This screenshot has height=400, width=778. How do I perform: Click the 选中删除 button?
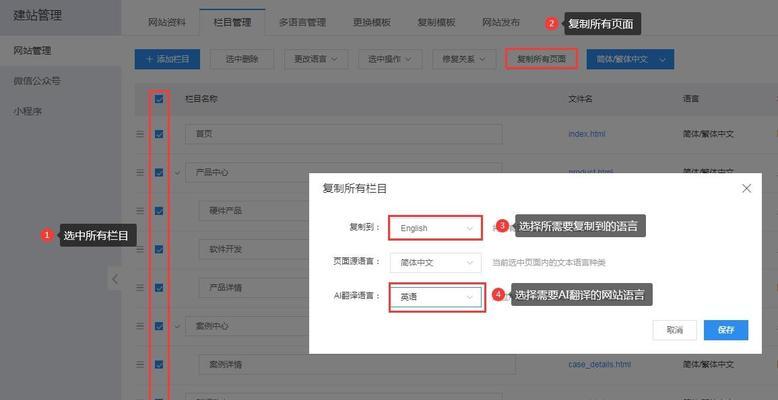242,59
